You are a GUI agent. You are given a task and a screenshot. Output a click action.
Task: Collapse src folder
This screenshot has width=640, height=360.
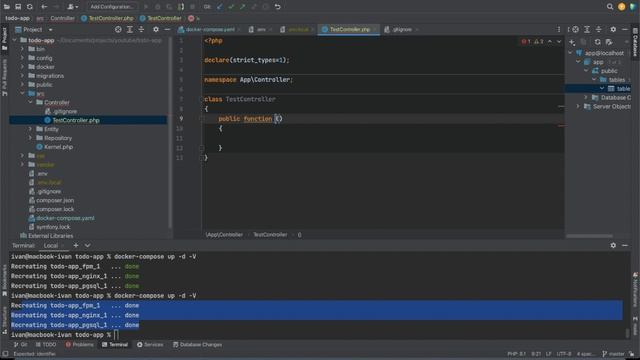tap(22, 93)
